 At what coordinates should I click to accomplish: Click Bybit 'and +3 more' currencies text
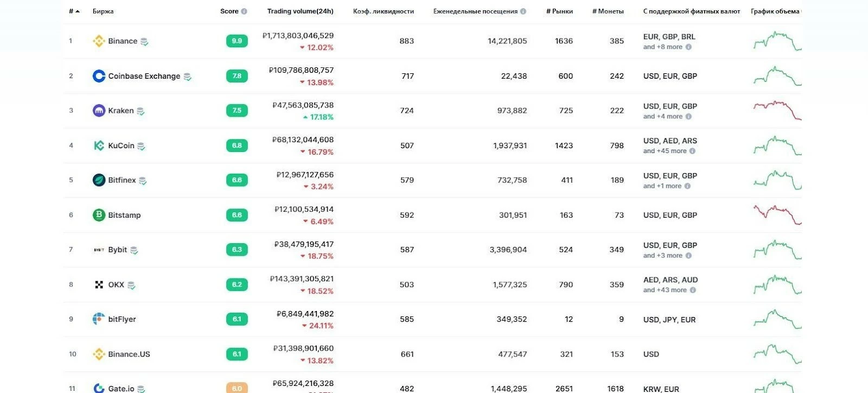tap(663, 256)
